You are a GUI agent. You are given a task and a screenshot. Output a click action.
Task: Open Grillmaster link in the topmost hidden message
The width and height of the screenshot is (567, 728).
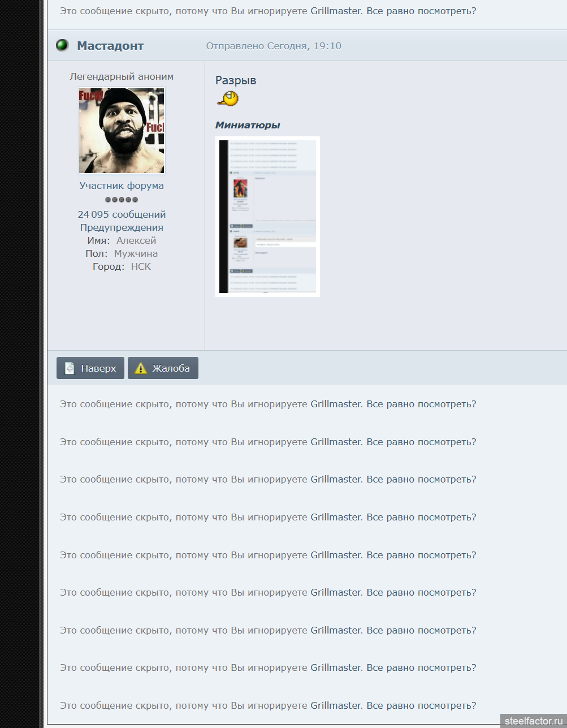point(336,11)
